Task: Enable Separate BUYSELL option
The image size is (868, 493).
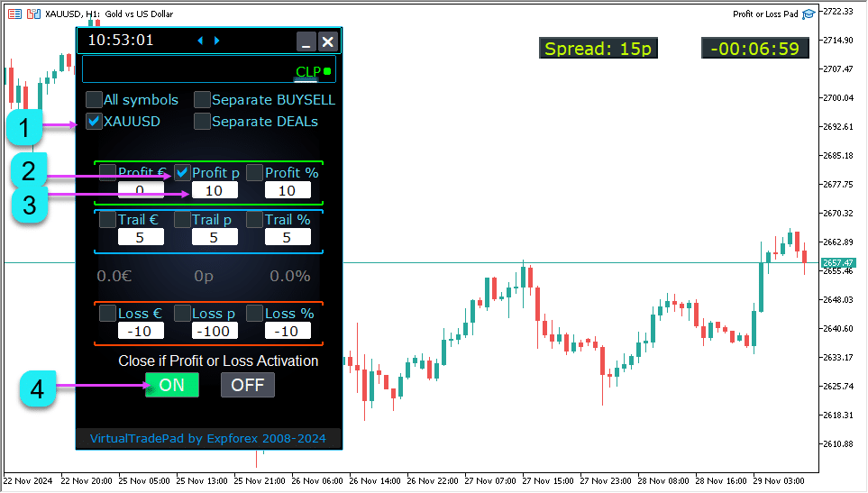Action: pyautogui.click(x=202, y=100)
